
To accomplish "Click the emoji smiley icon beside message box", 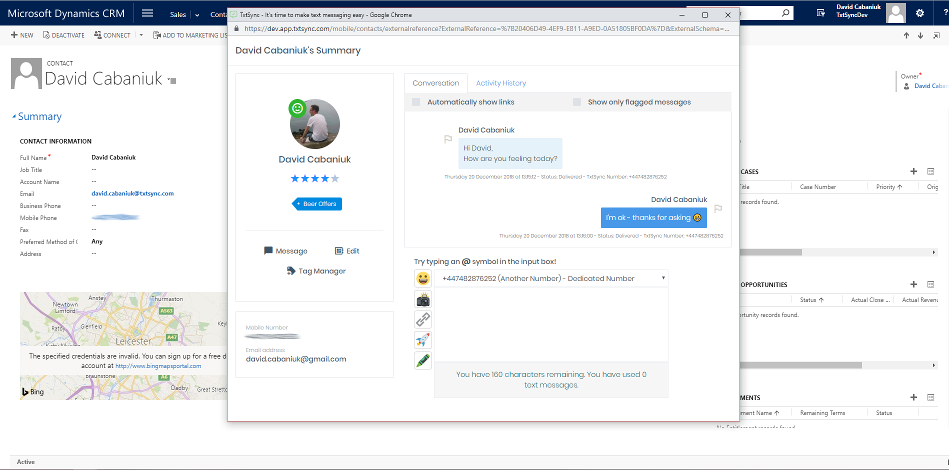I will [x=423, y=278].
